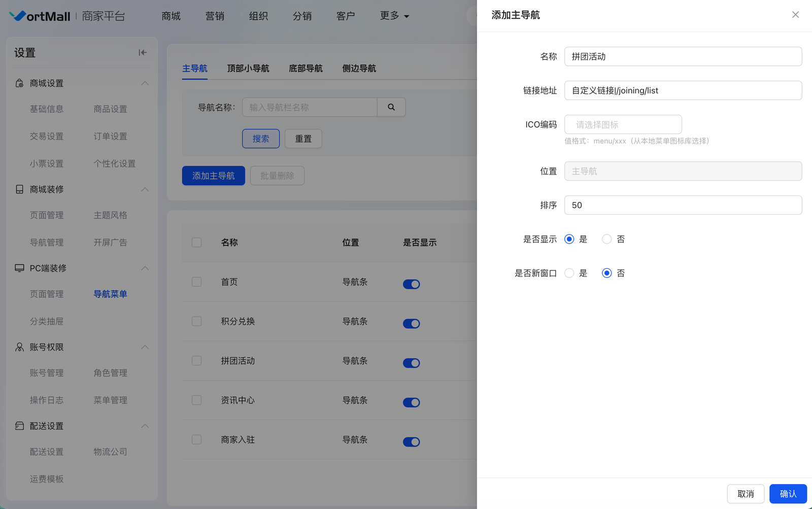Open the 更多 dropdown menu

point(394,16)
